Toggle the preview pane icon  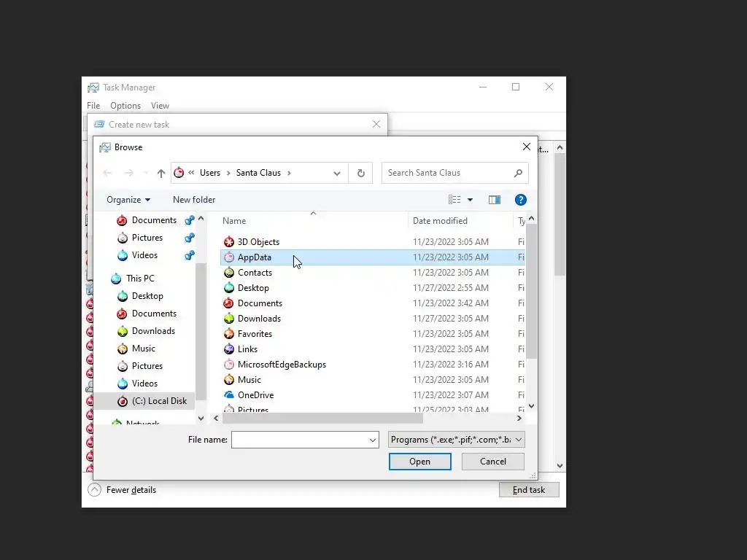click(495, 200)
